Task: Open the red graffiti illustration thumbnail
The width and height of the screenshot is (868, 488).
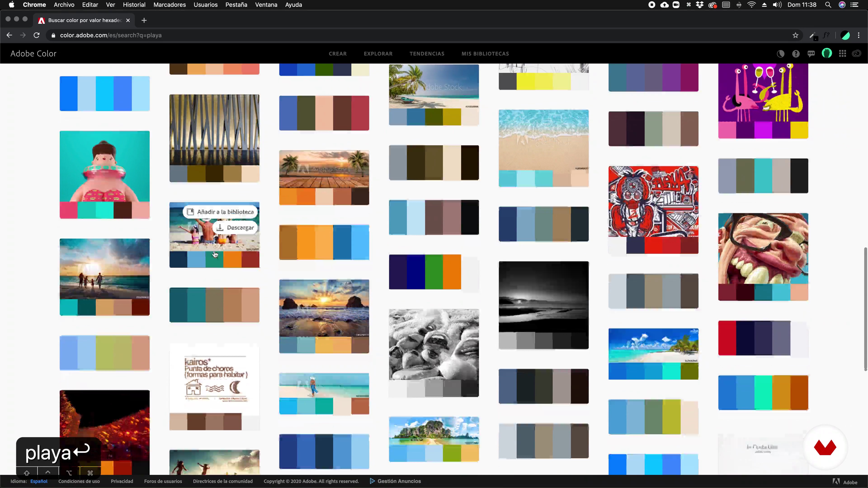Action: 653,201
